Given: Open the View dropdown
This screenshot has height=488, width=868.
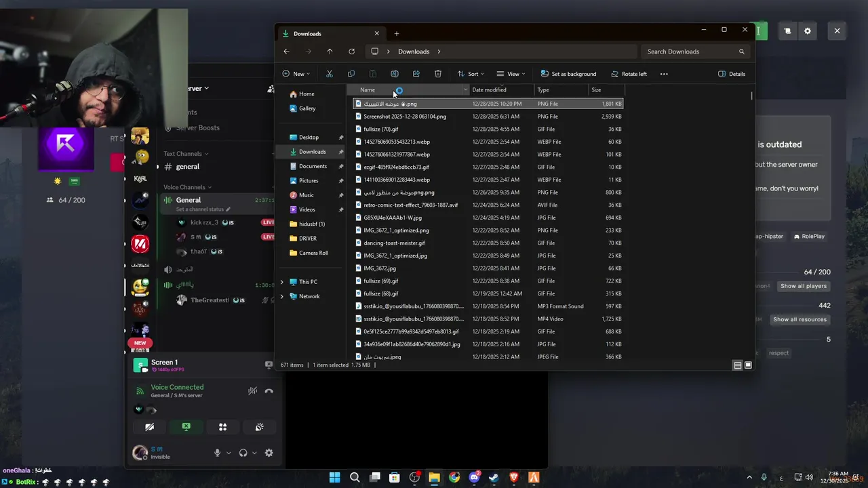Looking at the screenshot, I should coord(511,74).
